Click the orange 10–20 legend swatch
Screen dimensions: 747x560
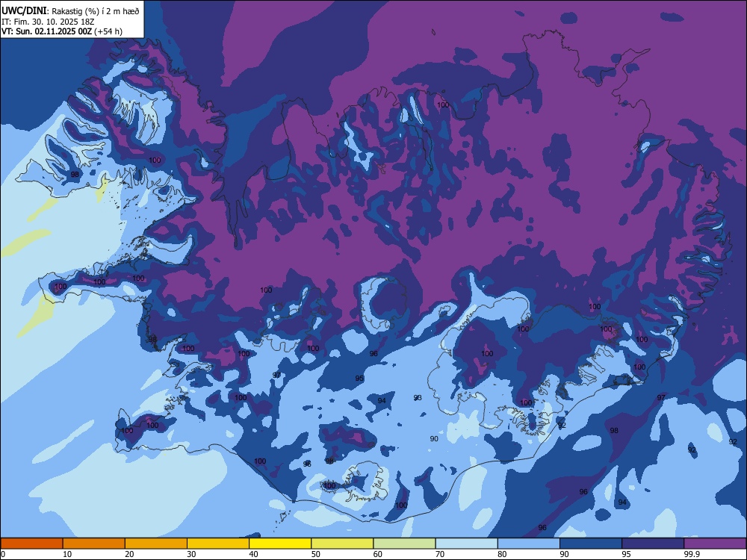[94, 544]
